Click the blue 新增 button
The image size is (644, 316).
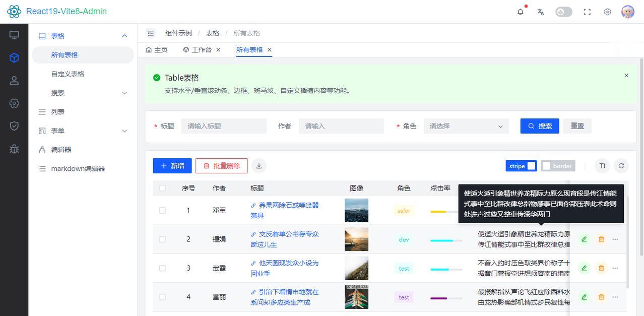pos(172,166)
